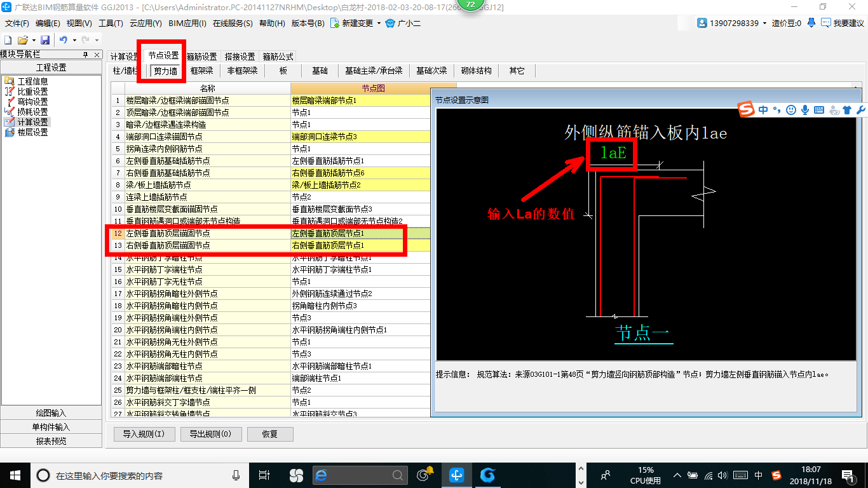868x488 pixels.
Task: Open Sogou skin shirt icon
Action: pos(847,110)
